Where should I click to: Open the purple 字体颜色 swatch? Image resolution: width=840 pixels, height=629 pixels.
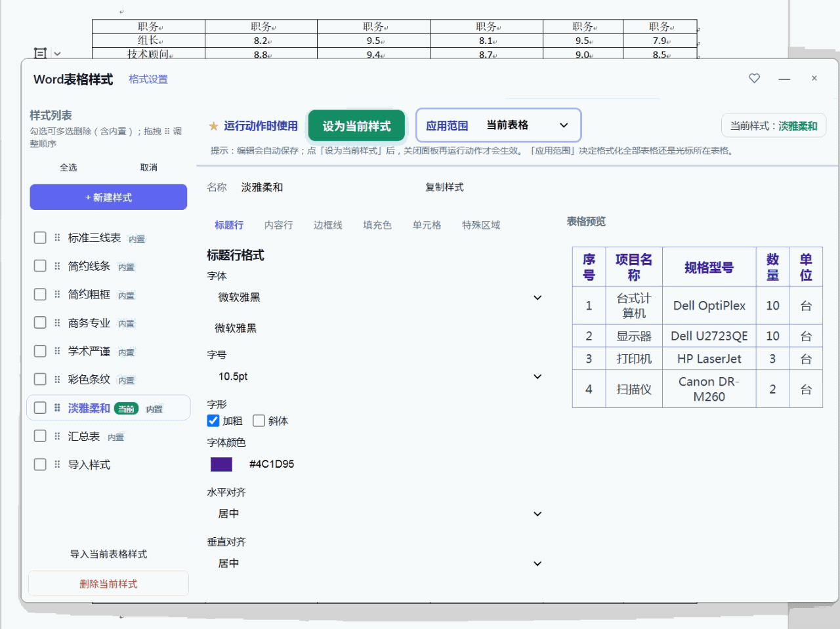tap(221, 464)
